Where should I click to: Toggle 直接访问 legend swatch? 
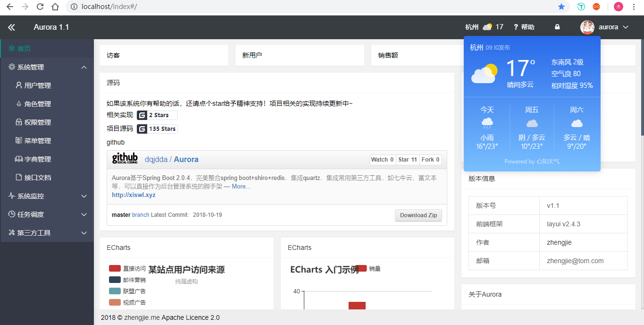pos(115,268)
